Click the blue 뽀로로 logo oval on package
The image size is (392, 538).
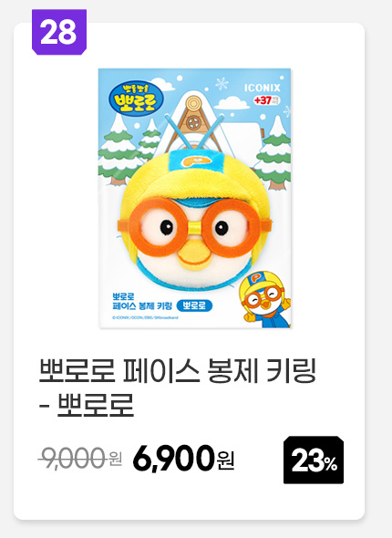coord(136,98)
